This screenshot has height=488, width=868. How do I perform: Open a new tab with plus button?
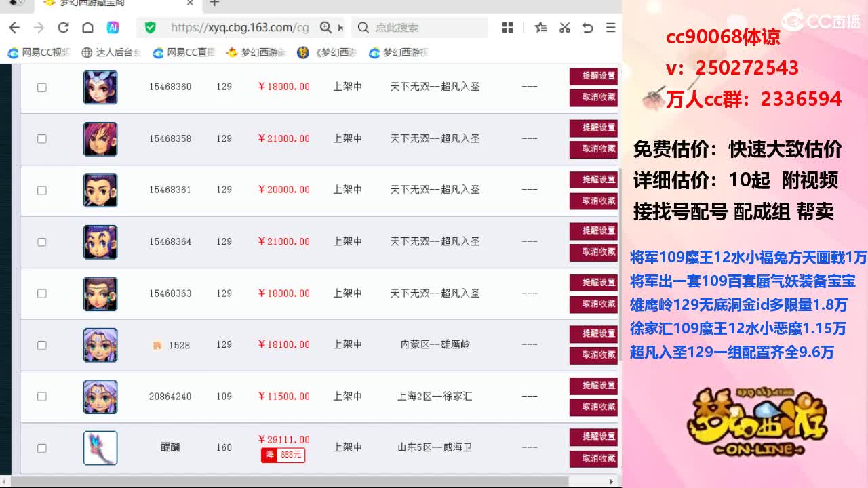click(214, 3)
